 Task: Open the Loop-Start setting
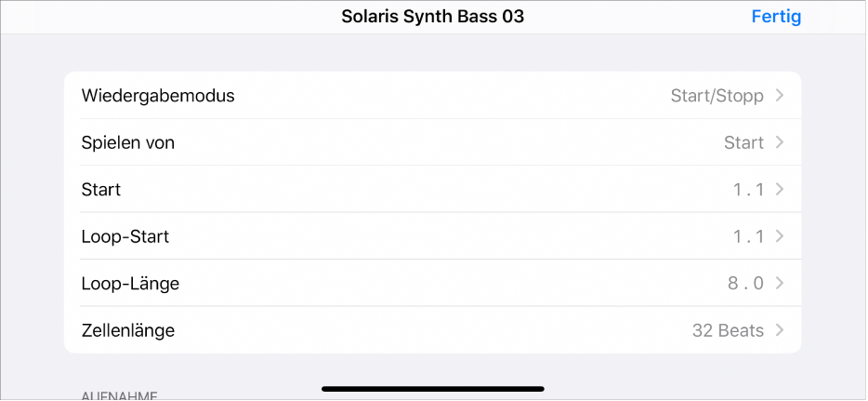125,236
